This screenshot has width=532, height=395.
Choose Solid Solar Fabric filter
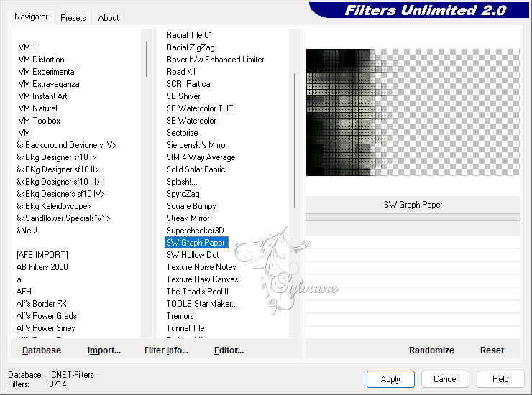196,169
